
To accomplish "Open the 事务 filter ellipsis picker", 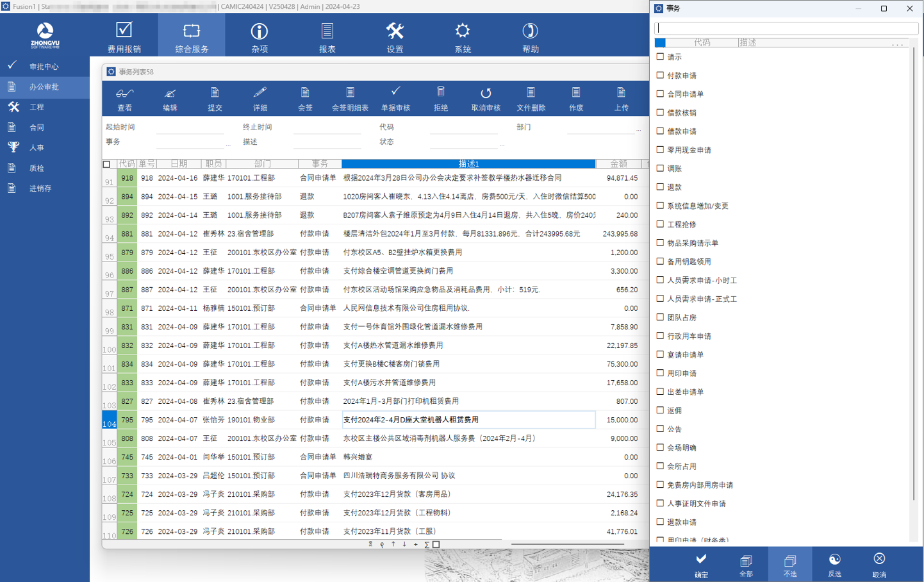I will point(228,144).
